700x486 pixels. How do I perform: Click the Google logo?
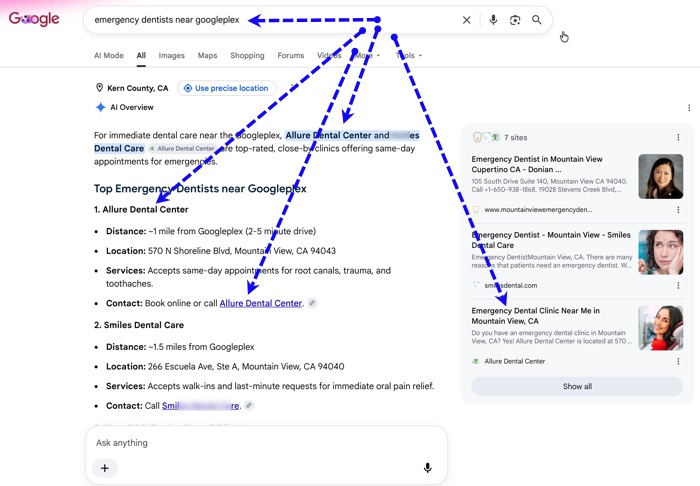point(34,19)
